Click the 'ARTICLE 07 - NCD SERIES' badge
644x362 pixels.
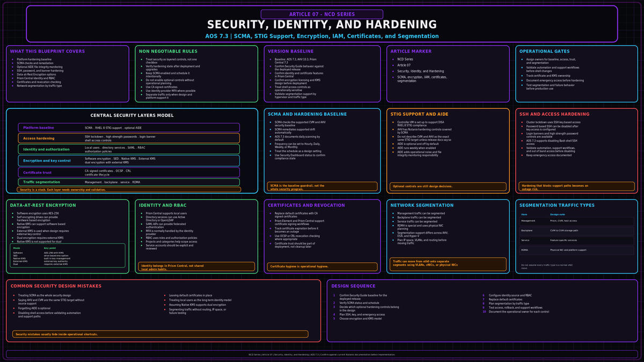tap(322, 14)
